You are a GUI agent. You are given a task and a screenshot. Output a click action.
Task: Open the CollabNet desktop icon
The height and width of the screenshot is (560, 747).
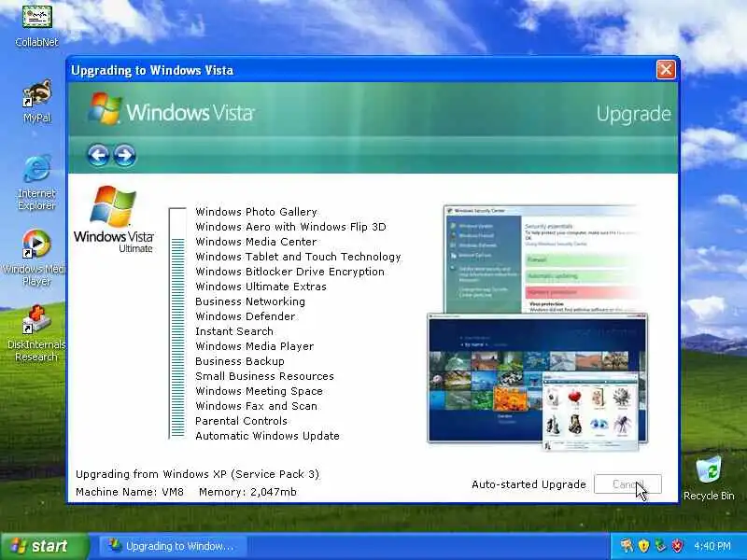[x=36, y=26]
